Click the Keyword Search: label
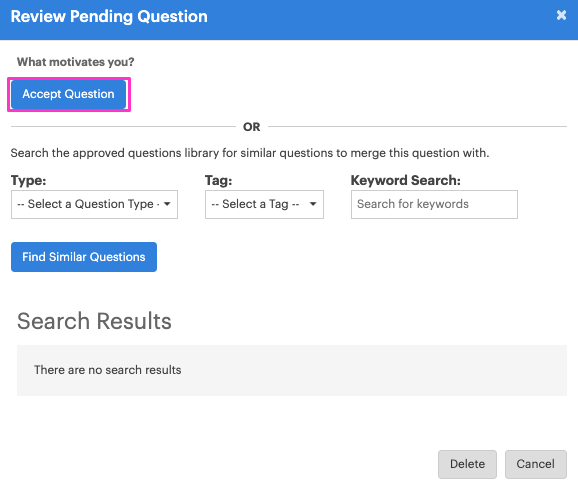The width and height of the screenshot is (578, 484). coord(405,180)
